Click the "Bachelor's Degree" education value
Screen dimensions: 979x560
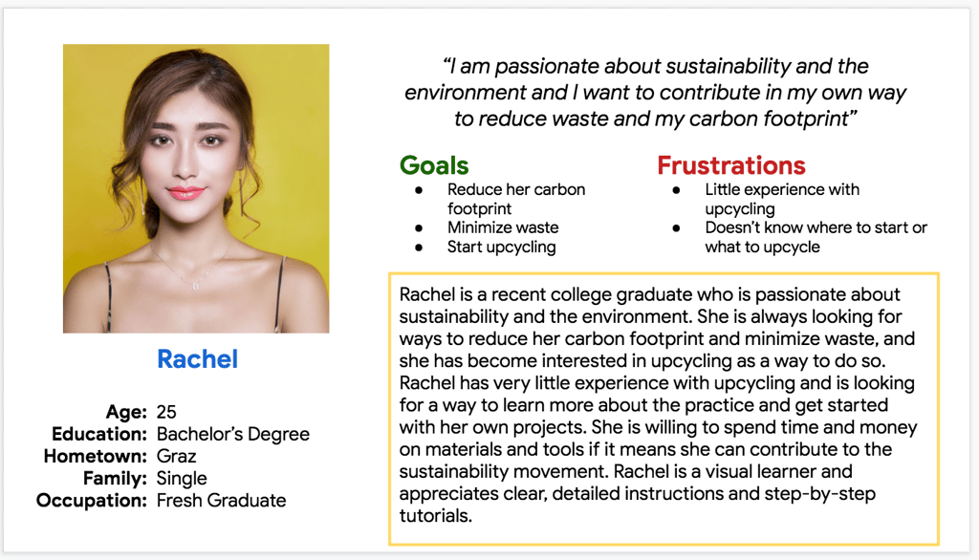pos(233,435)
